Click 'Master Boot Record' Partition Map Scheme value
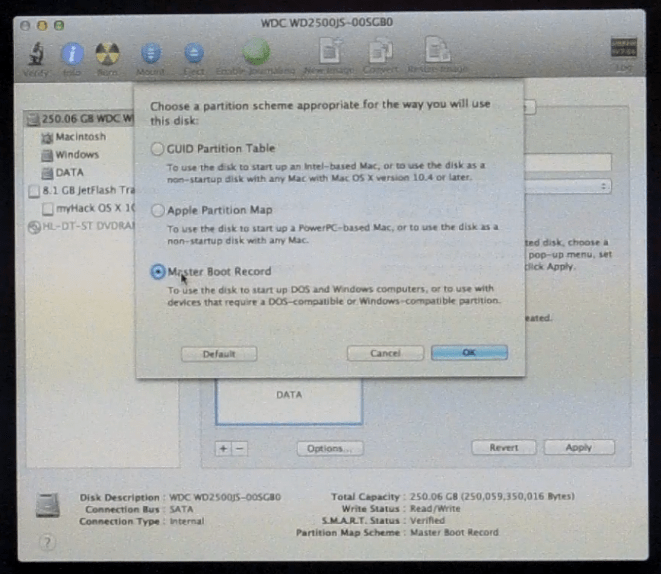 pos(454,532)
